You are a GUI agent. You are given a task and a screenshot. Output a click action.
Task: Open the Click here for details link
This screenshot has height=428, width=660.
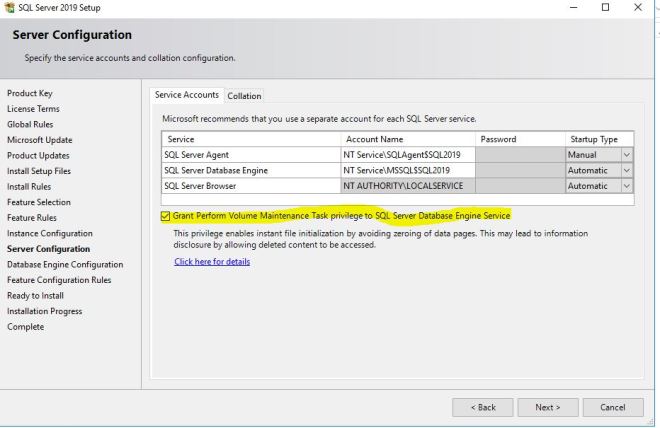click(212, 262)
